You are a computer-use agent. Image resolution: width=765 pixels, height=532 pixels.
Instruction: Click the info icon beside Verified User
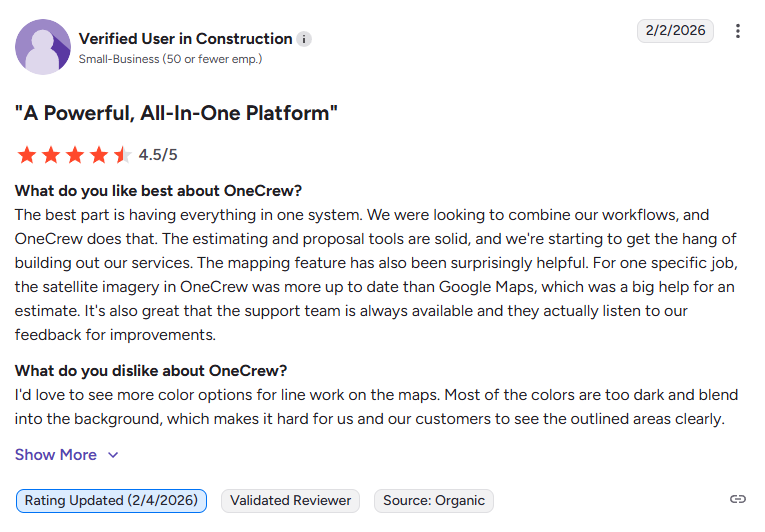tap(304, 39)
